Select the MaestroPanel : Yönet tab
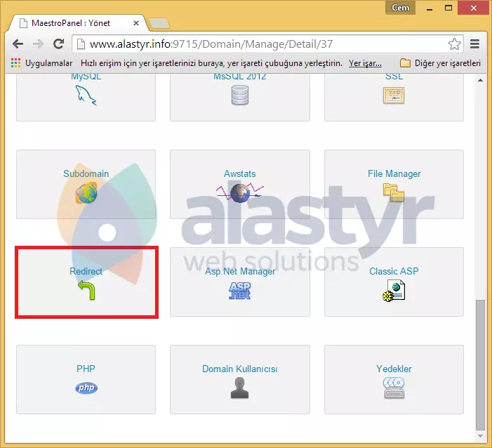 click(77, 23)
